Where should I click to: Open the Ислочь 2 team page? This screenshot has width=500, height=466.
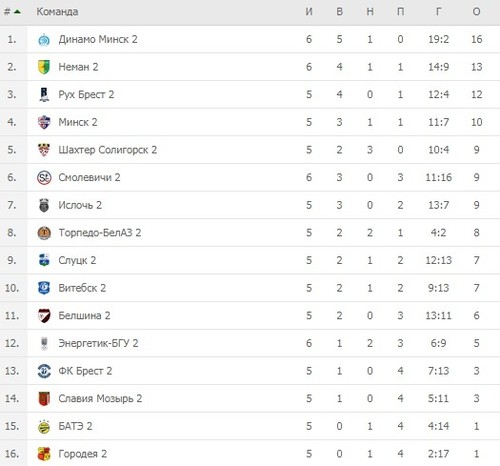pos(80,205)
